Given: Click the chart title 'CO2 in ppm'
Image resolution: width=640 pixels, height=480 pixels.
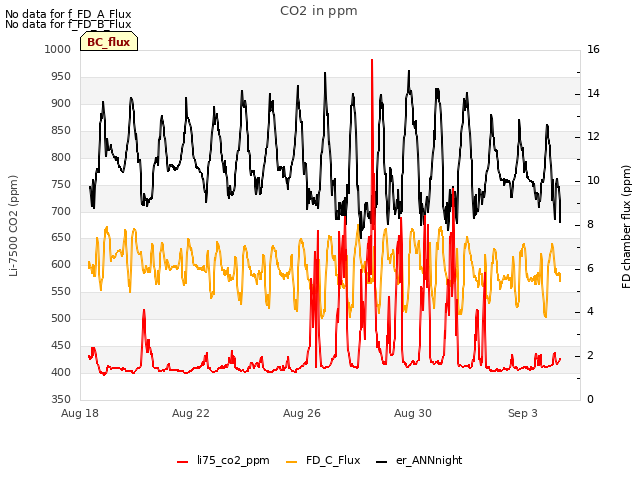Looking at the screenshot, I should tap(318, 11).
